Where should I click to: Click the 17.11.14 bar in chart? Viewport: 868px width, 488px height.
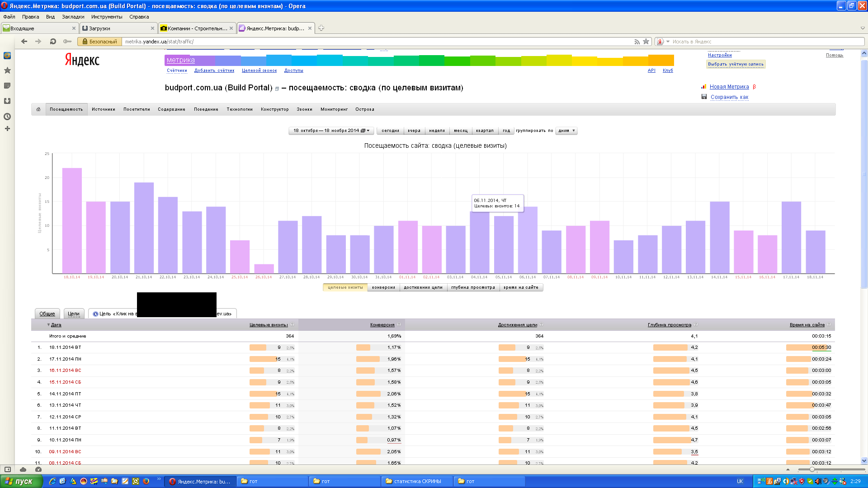(791, 237)
